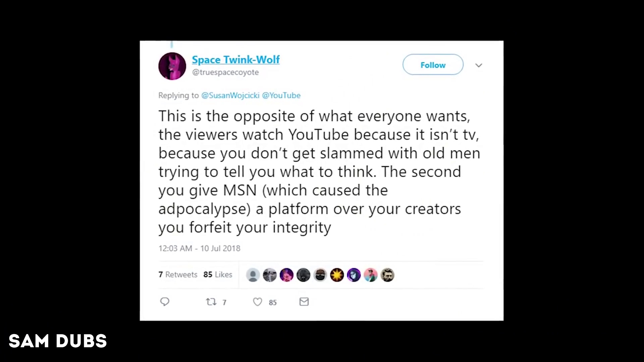The image size is (644, 362).
Task: View the 85 Likes list
Action: click(x=218, y=275)
